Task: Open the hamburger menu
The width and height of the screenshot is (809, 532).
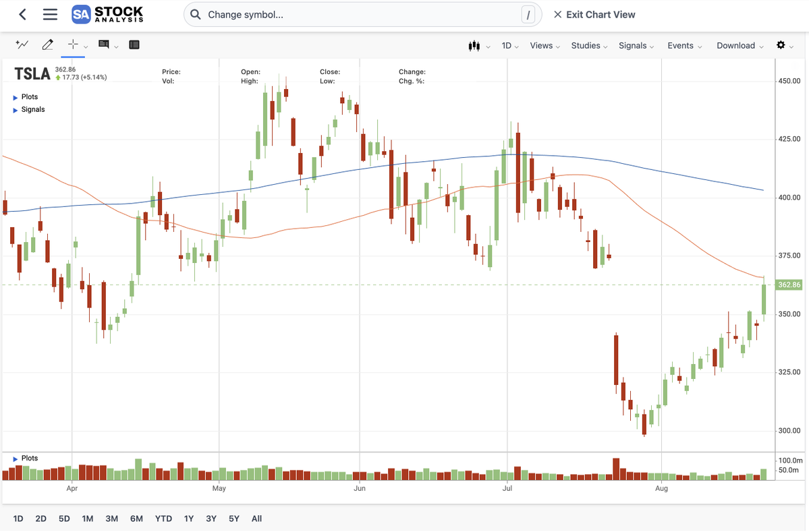Action: (50, 14)
